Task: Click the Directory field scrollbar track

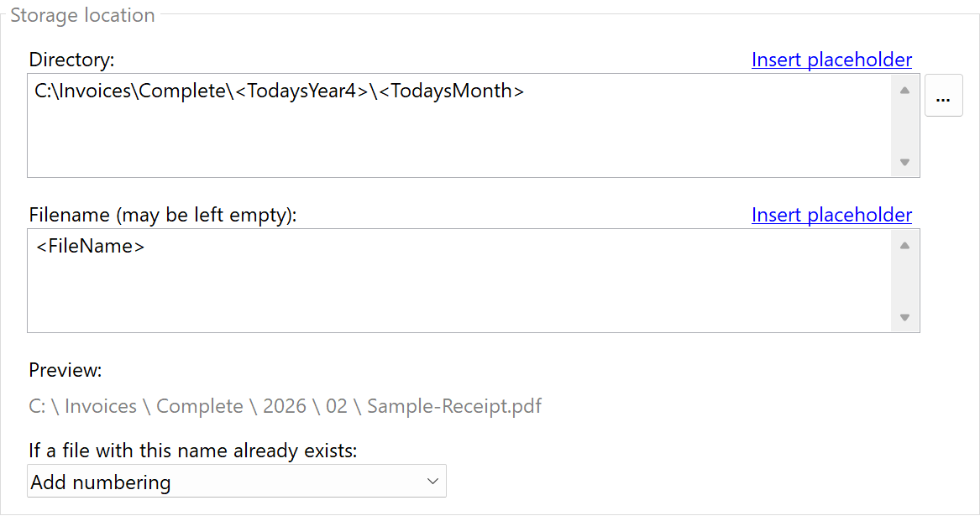Action: 904,126
